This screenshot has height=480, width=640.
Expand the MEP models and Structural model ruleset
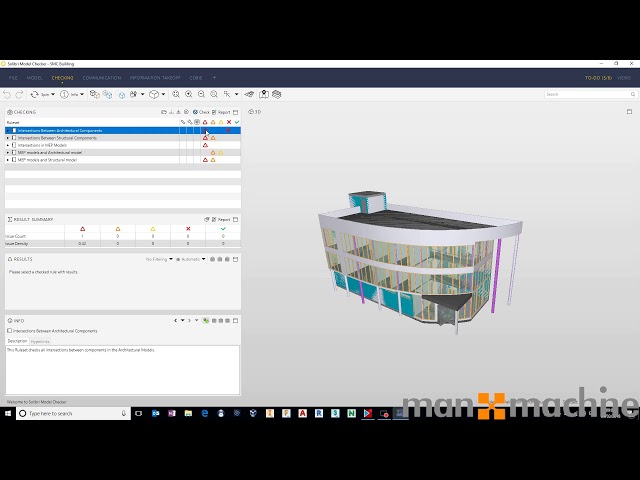point(8,159)
